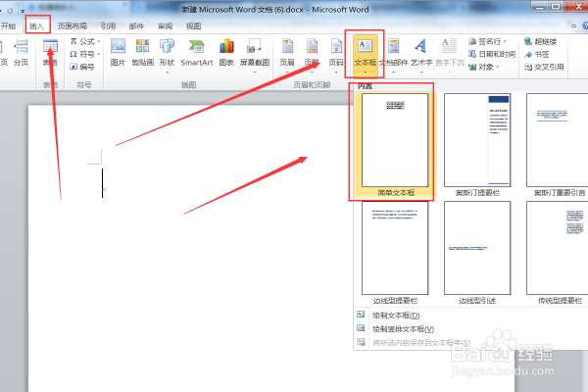
Task: Open the 页眉 header menu
Action: 287,55
